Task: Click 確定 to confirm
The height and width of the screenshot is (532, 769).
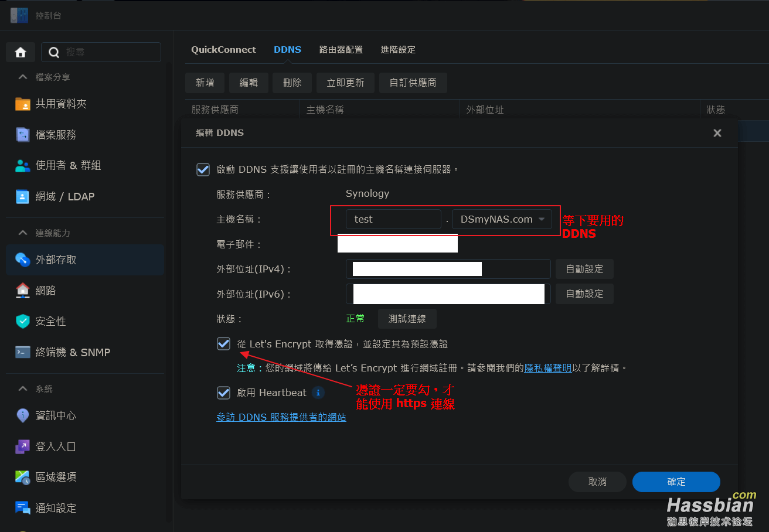Action: coord(676,482)
